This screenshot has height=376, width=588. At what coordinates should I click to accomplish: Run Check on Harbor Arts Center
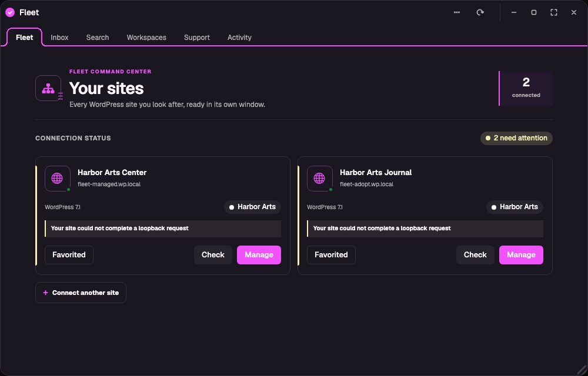[x=213, y=255]
